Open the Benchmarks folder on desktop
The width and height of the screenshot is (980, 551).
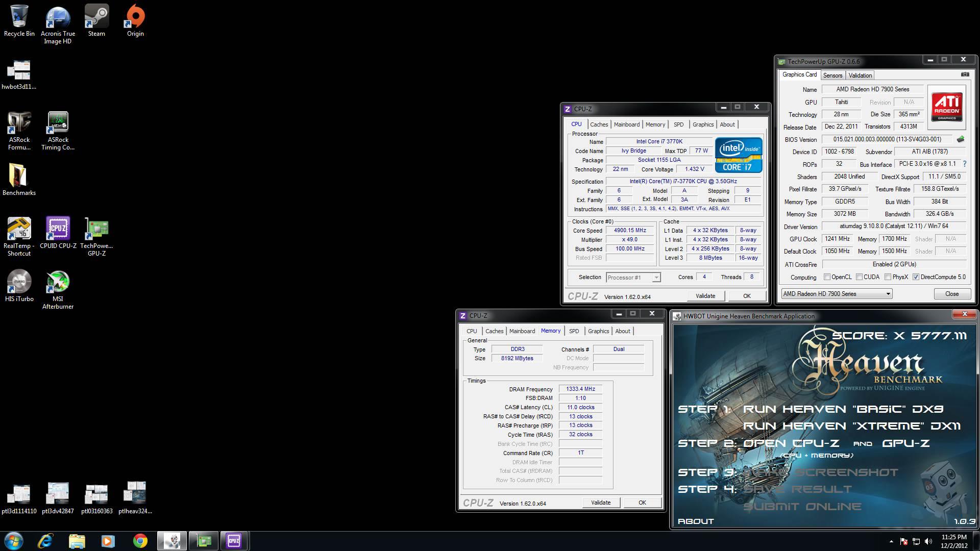19,180
